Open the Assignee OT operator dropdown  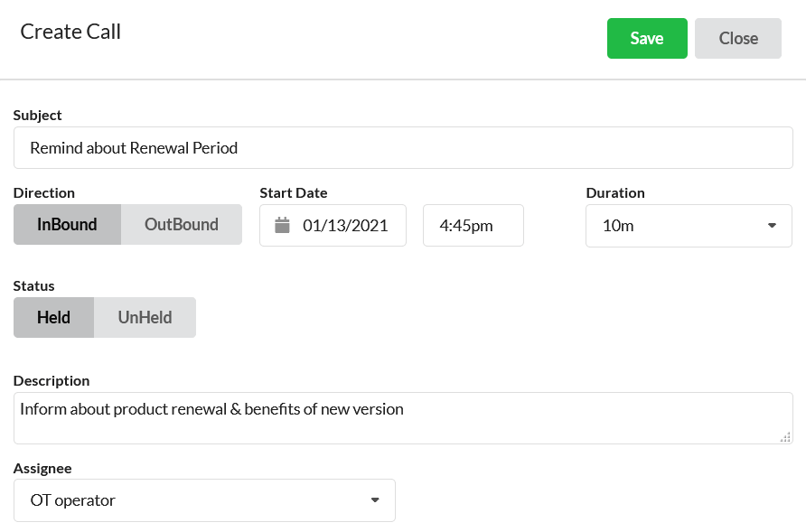pyautogui.click(x=204, y=500)
